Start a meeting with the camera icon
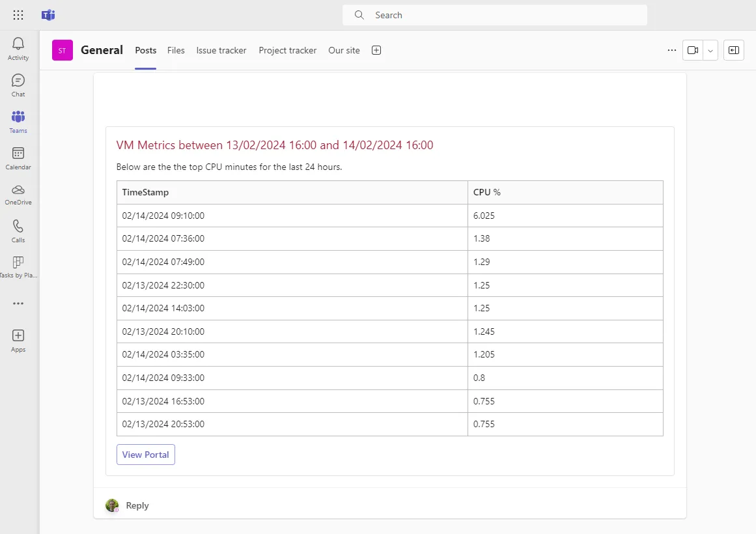The width and height of the screenshot is (756, 534). coord(693,49)
